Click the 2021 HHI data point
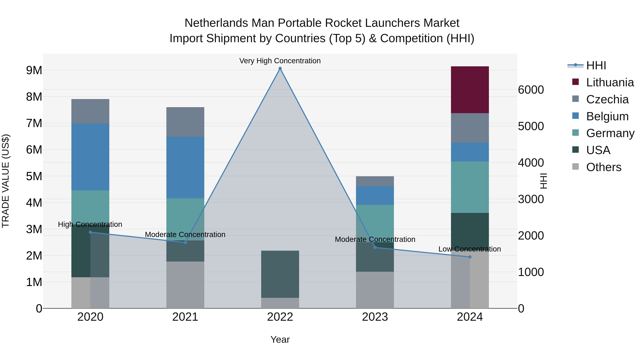 (185, 242)
